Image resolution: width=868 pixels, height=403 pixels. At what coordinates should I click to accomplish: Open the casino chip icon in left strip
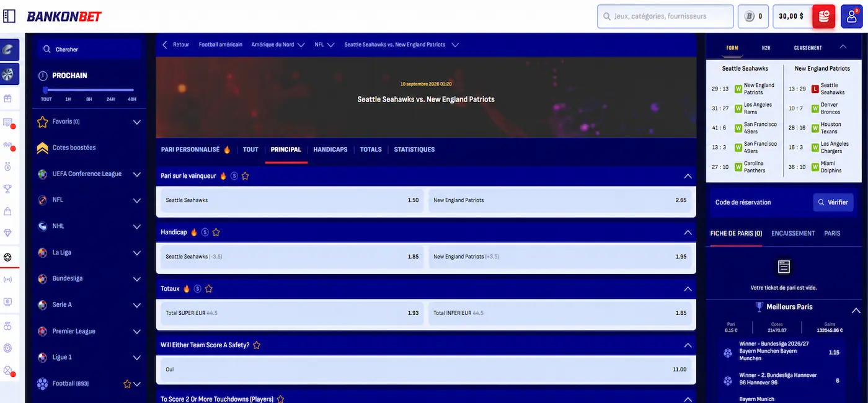8,348
